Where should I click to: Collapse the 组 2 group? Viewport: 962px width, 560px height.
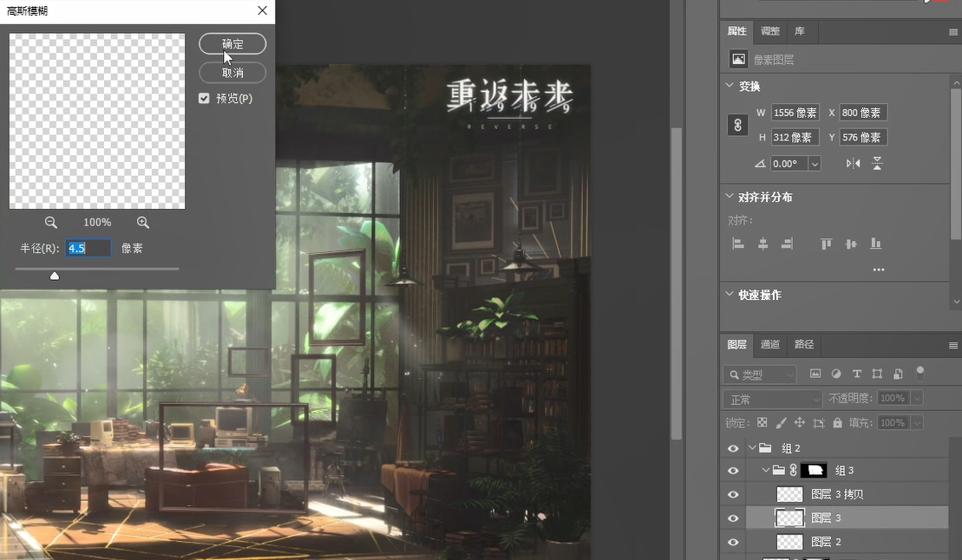(x=753, y=448)
